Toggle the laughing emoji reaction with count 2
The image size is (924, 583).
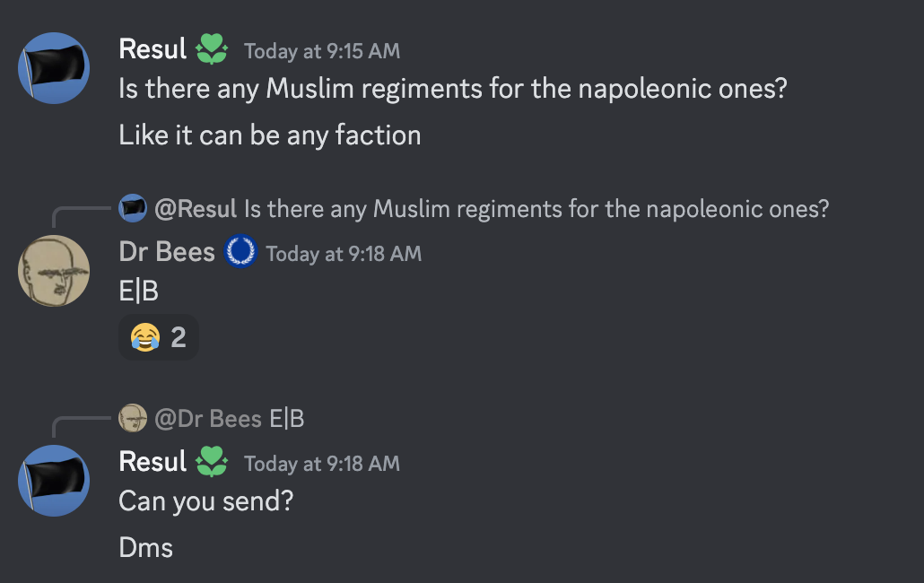click(158, 337)
